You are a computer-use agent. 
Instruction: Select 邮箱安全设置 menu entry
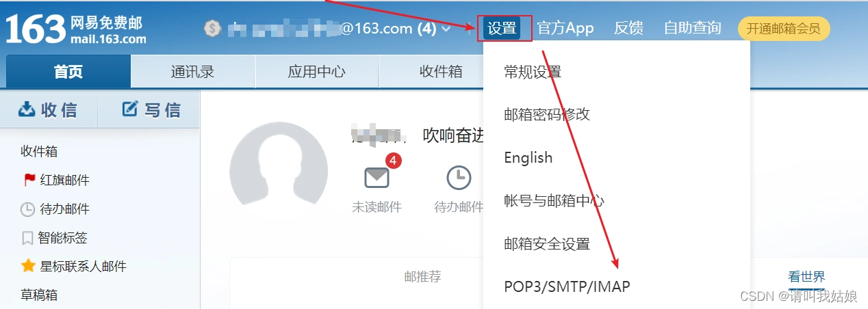[547, 244]
